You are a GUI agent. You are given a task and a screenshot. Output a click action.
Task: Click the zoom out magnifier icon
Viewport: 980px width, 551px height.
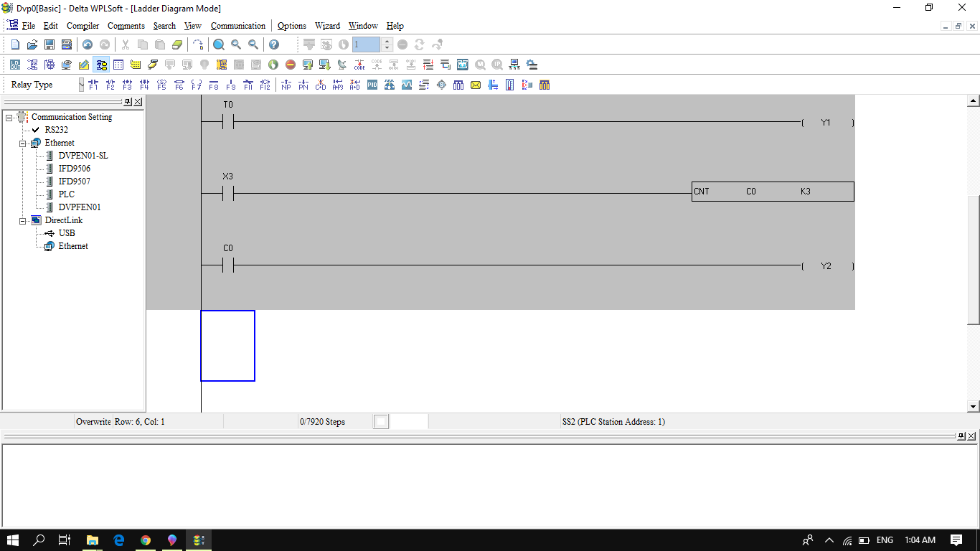(x=253, y=44)
